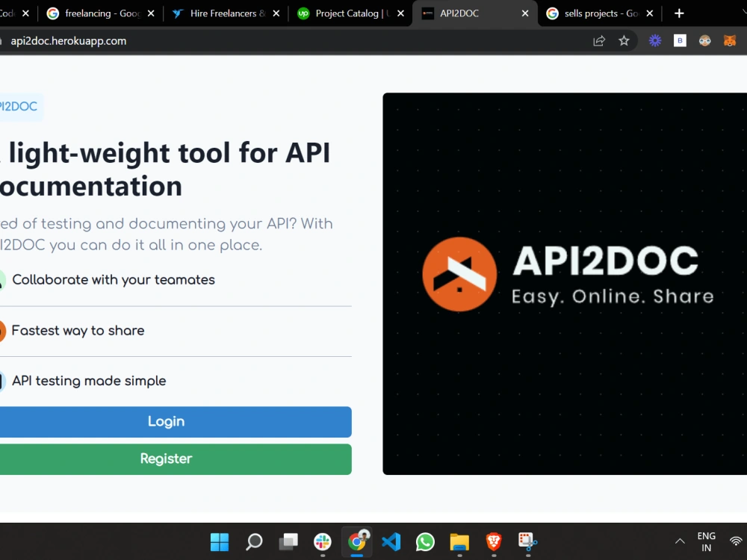This screenshot has height=560, width=747.
Task: Click 'Fastest way to share' text
Action: [x=78, y=331]
